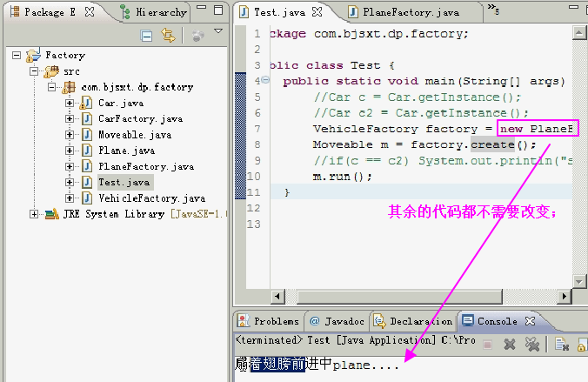
Task: Click the CarFactory.java file icon
Action: point(87,118)
